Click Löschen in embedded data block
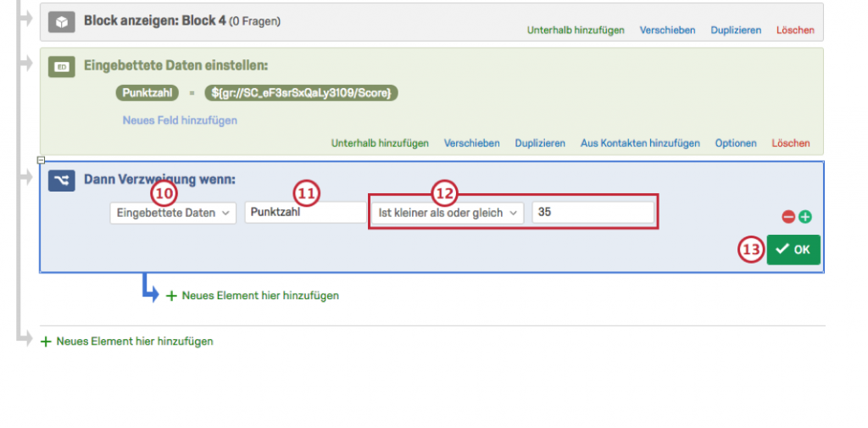868x428 pixels. point(791,143)
